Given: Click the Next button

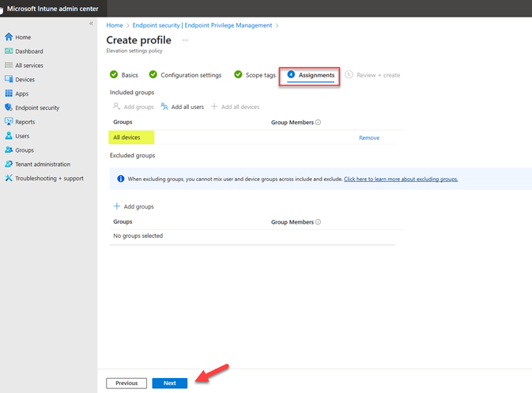Looking at the screenshot, I should [x=170, y=383].
